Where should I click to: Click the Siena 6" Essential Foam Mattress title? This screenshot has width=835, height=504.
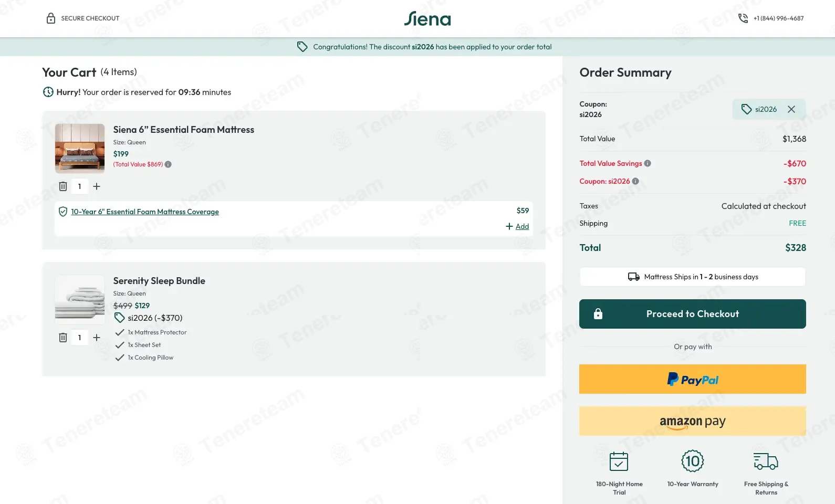coord(184,130)
